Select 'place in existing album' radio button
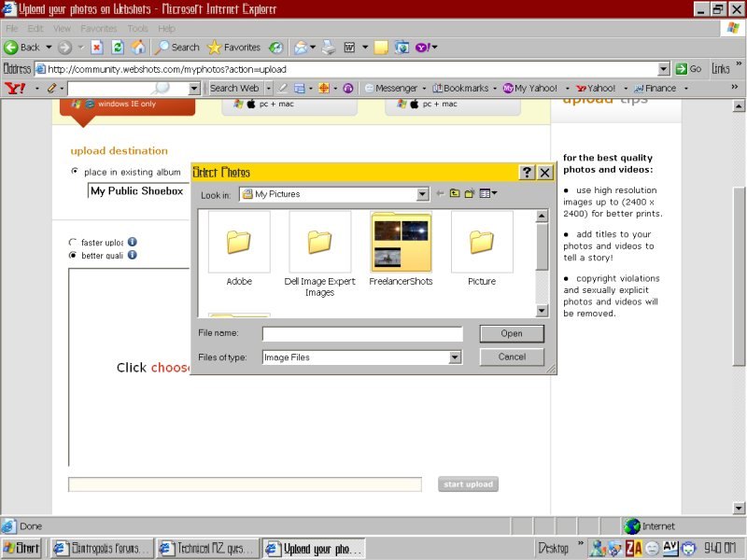 [75, 172]
